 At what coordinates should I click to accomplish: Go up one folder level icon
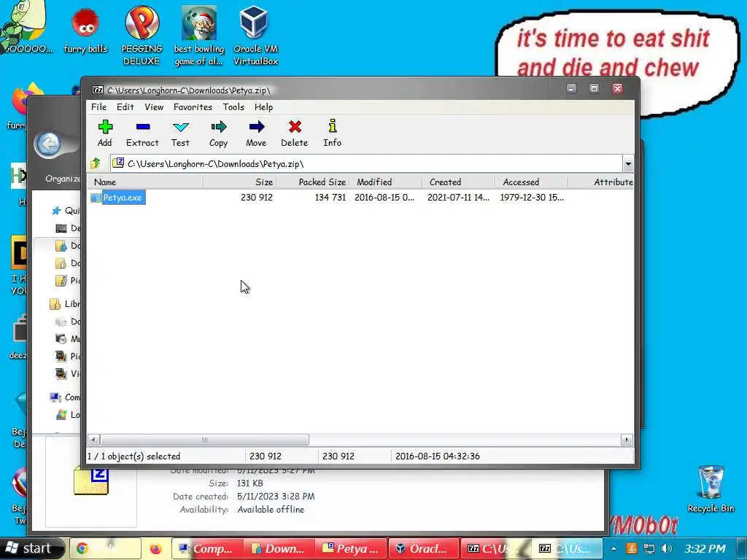coord(96,163)
